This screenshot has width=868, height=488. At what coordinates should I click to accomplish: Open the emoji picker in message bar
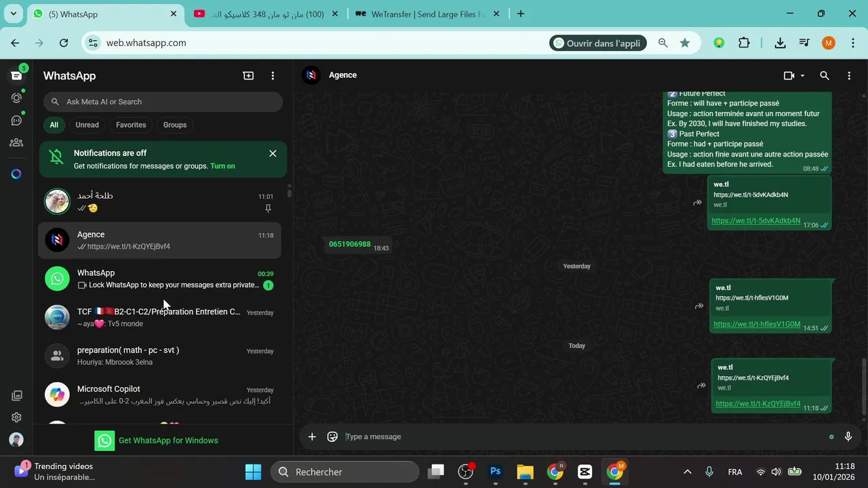coord(332,436)
